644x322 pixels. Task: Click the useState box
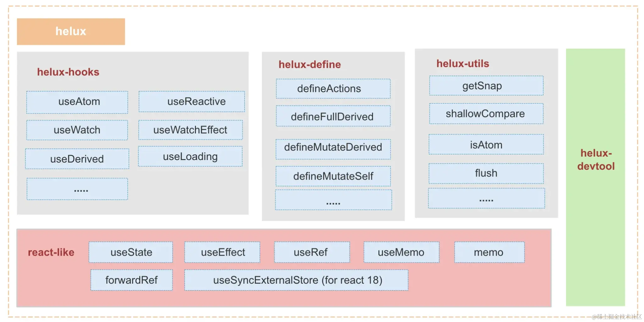[131, 252]
